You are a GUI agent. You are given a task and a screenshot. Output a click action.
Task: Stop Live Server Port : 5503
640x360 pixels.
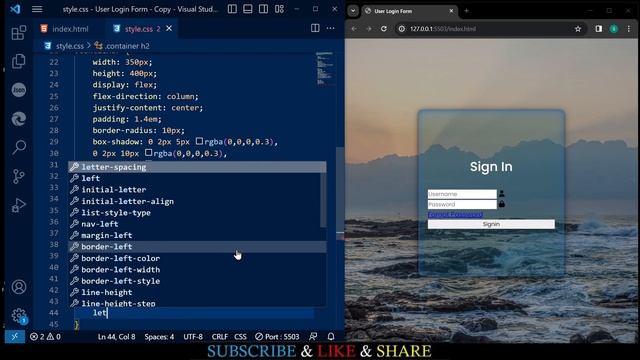point(277,337)
